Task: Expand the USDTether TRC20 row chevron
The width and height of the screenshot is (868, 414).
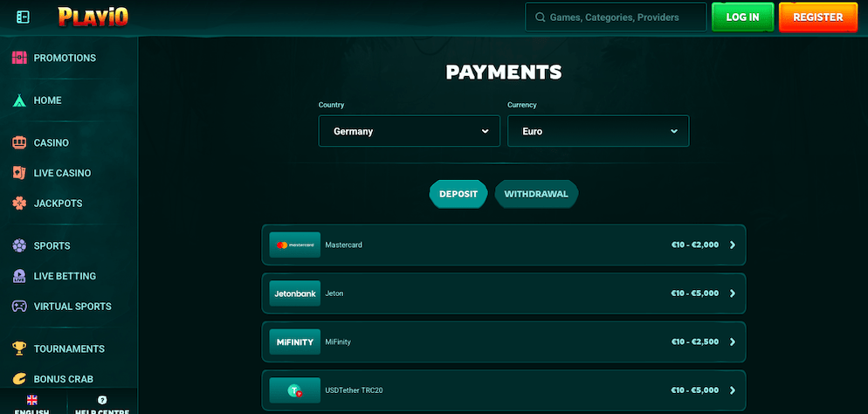Action: tap(733, 390)
